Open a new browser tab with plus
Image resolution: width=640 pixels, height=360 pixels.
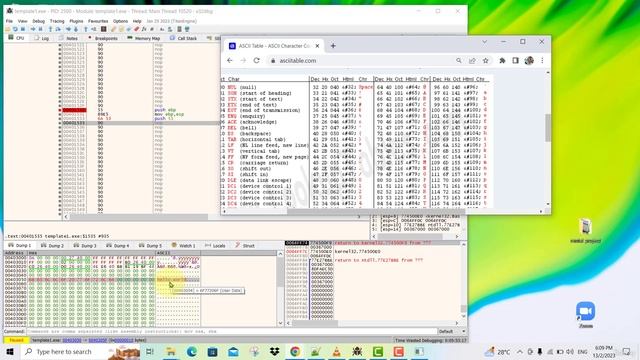pyautogui.click(x=333, y=46)
